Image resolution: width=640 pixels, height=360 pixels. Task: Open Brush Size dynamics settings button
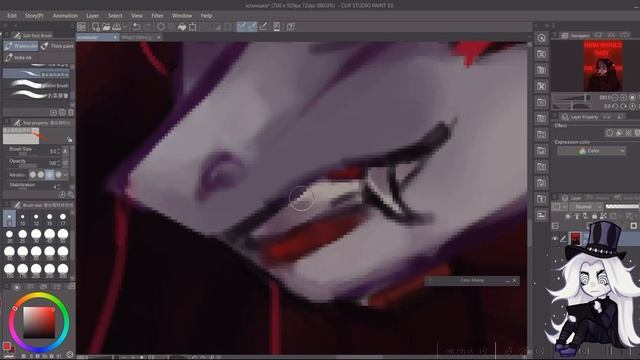pos(65,151)
